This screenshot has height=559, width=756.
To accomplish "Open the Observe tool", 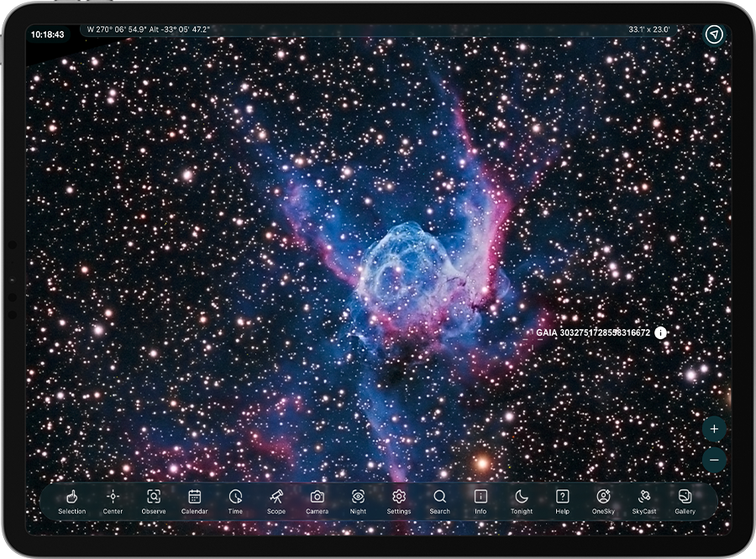I will (154, 500).
